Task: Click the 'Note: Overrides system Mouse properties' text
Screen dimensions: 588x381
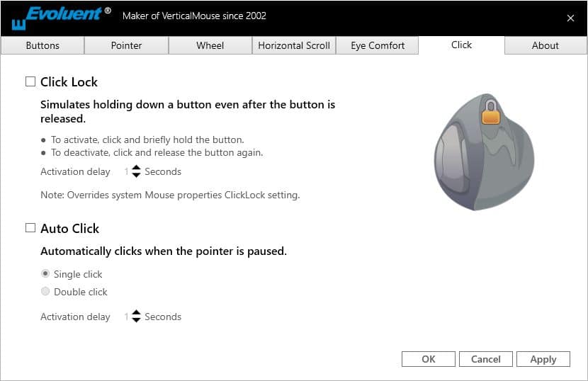Action: [x=170, y=195]
